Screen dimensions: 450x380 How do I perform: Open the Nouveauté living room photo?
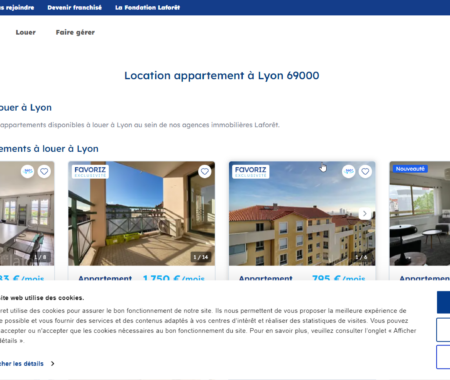point(420,213)
